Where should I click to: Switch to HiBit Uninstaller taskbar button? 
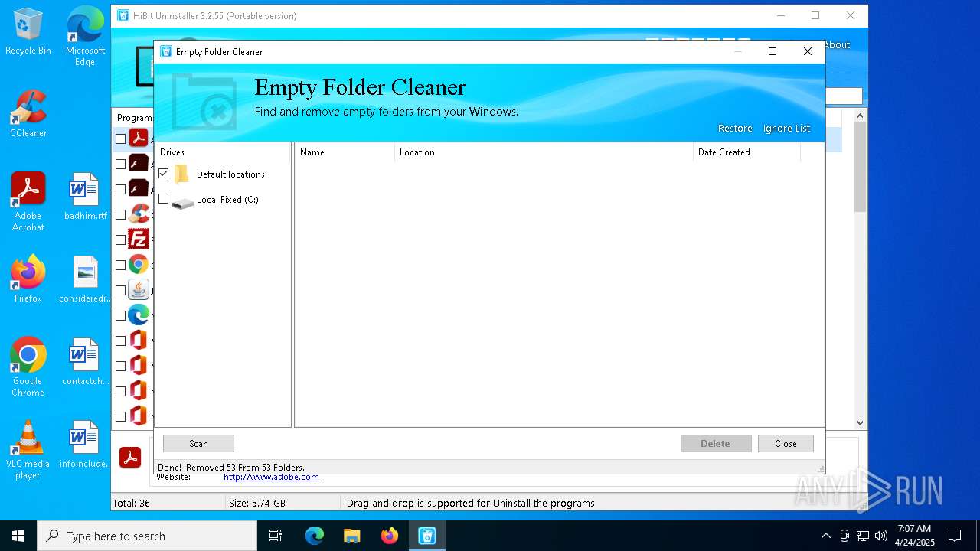427,536
